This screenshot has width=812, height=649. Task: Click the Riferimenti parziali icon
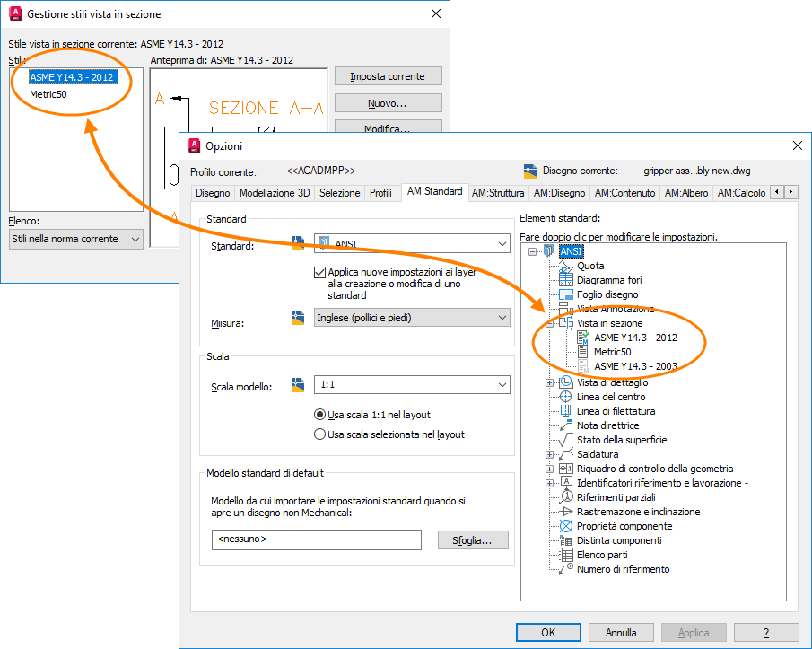(565, 497)
